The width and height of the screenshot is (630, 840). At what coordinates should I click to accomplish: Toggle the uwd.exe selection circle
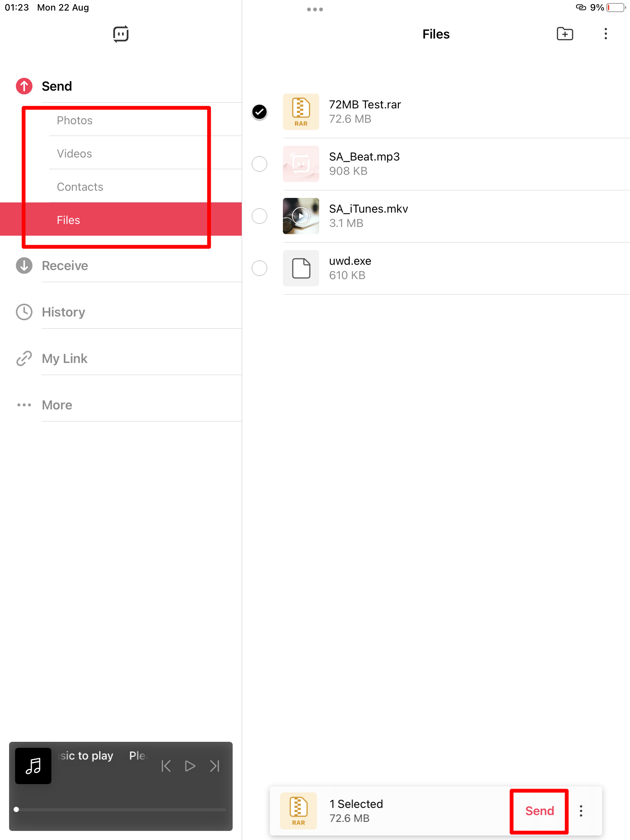pos(259,268)
